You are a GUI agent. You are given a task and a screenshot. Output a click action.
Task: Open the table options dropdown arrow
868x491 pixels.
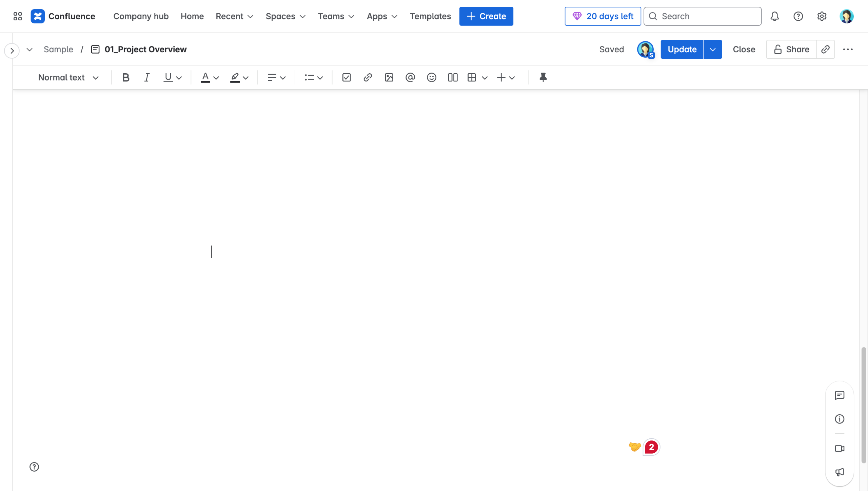coord(485,78)
